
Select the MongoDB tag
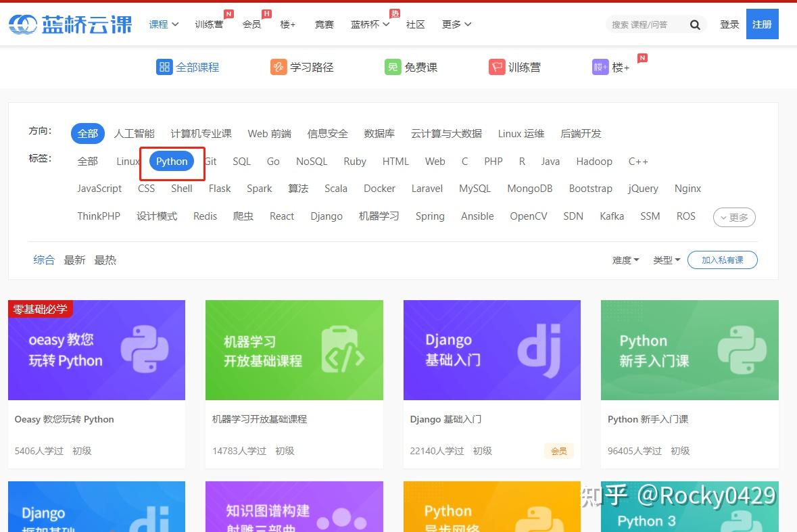529,189
